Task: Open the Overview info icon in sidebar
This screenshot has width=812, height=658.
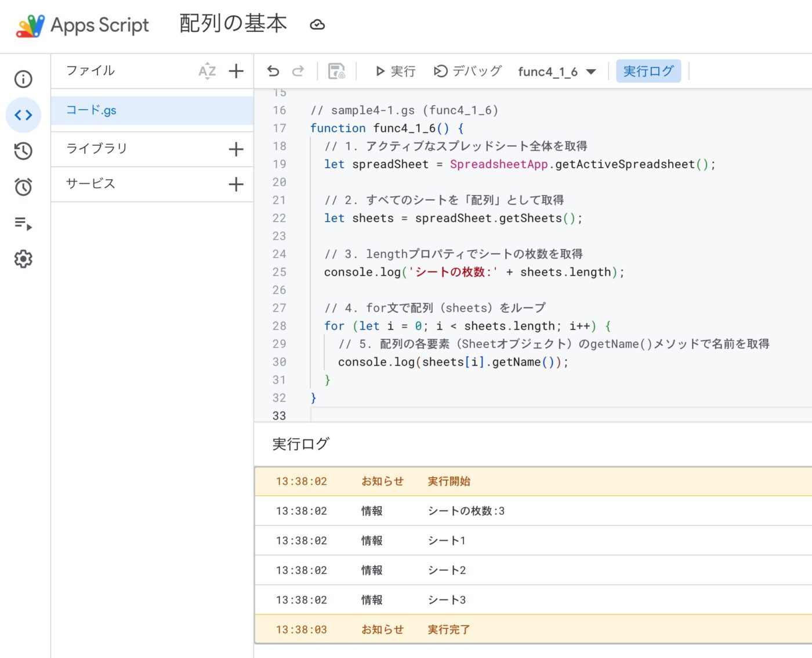Action: click(x=23, y=79)
